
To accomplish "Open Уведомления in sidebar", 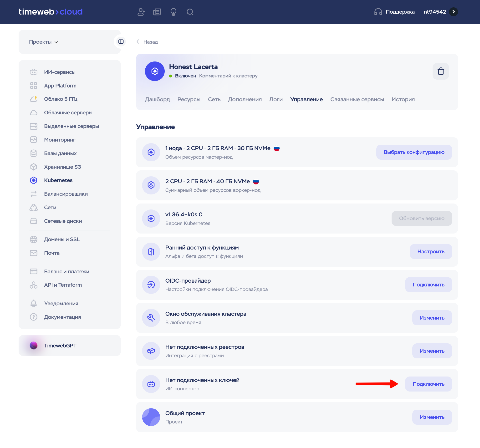I will coord(61,303).
